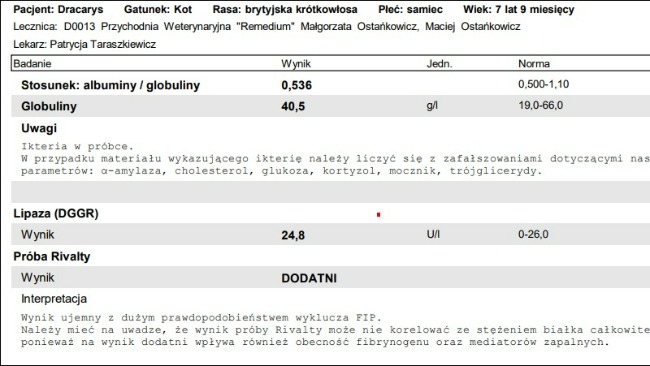Select row label 'Stosunek: albuminy / globuliny'
The height and width of the screenshot is (366, 650).
pyautogui.click(x=111, y=85)
